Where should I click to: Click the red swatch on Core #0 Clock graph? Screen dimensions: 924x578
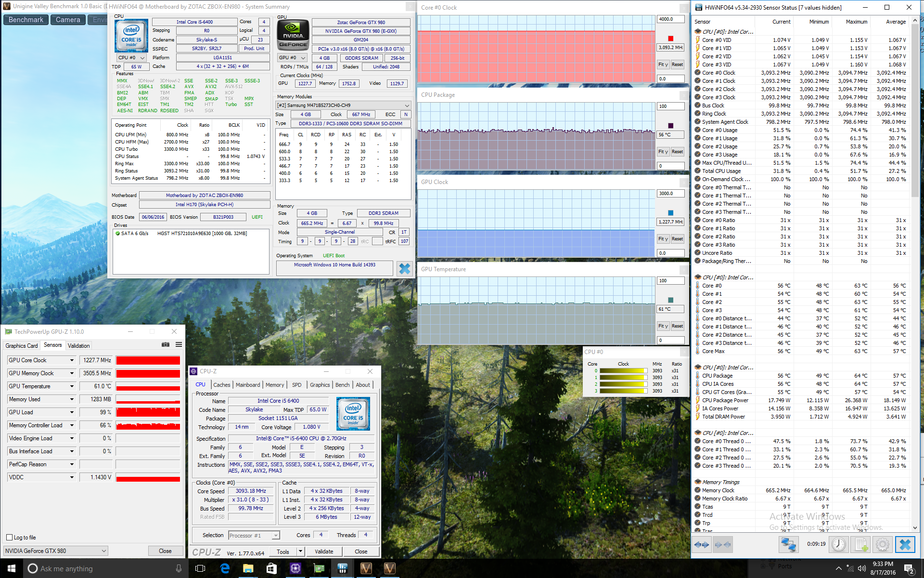[670, 39]
